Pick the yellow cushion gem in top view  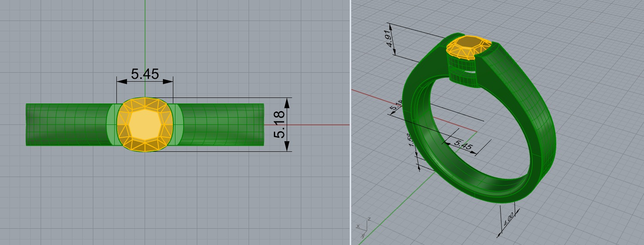click(145, 125)
